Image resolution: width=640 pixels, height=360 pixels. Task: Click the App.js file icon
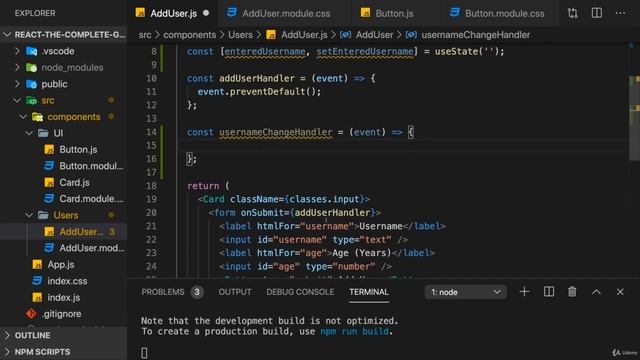coord(37,264)
